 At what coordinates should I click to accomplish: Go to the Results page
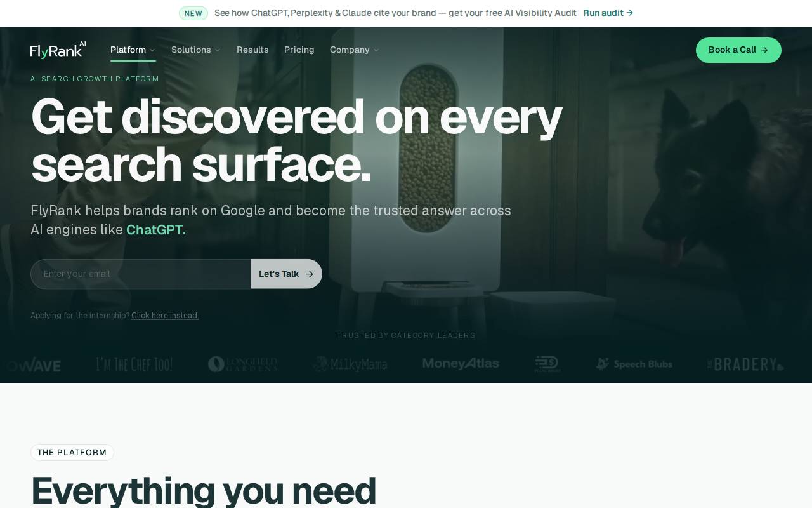coord(252,50)
